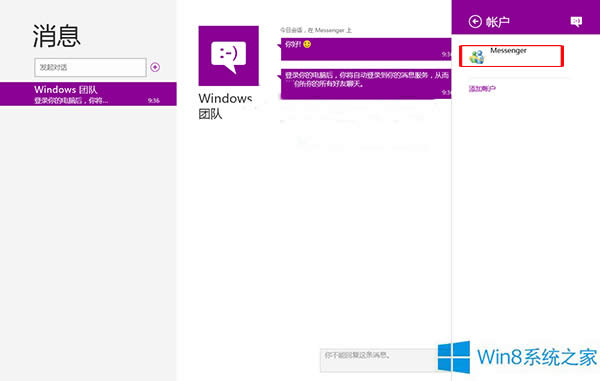The image size is (600, 381).
Task: Click the back arrow in accounts panel
Action: (x=475, y=22)
